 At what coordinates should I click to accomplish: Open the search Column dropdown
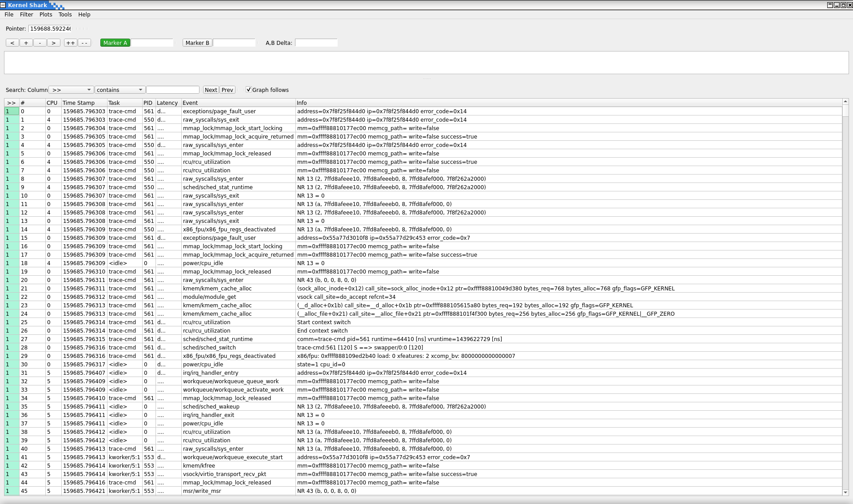tap(71, 89)
